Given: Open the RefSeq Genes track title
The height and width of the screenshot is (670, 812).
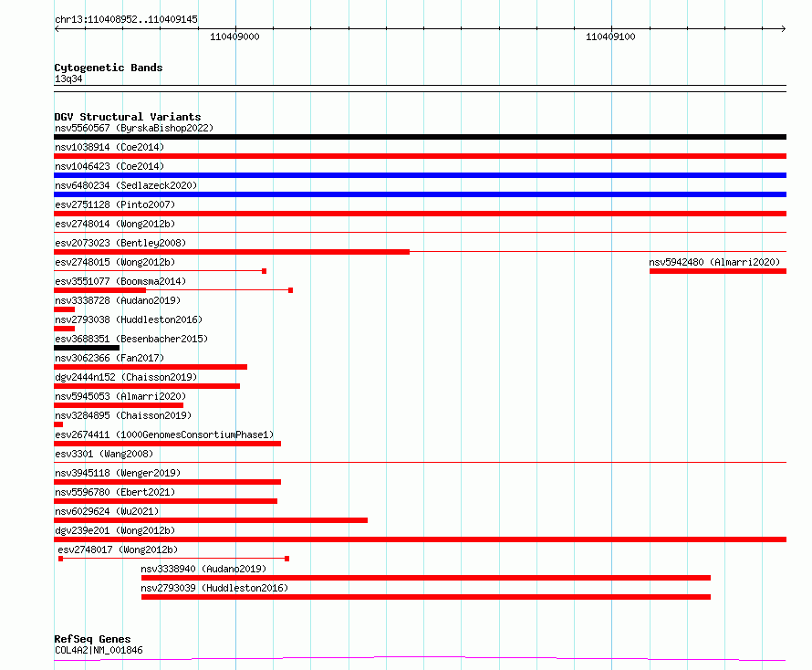Looking at the screenshot, I should coord(92,639).
